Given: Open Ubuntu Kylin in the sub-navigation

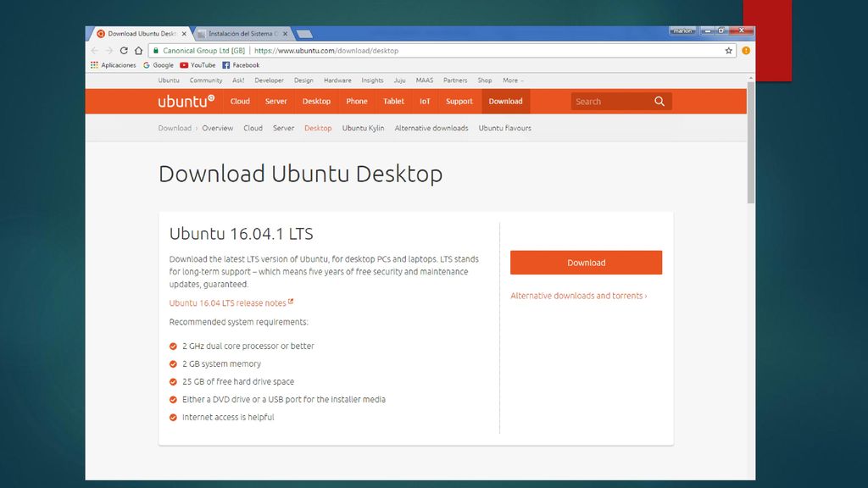Looking at the screenshot, I should pyautogui.click(x=363, y=128).
